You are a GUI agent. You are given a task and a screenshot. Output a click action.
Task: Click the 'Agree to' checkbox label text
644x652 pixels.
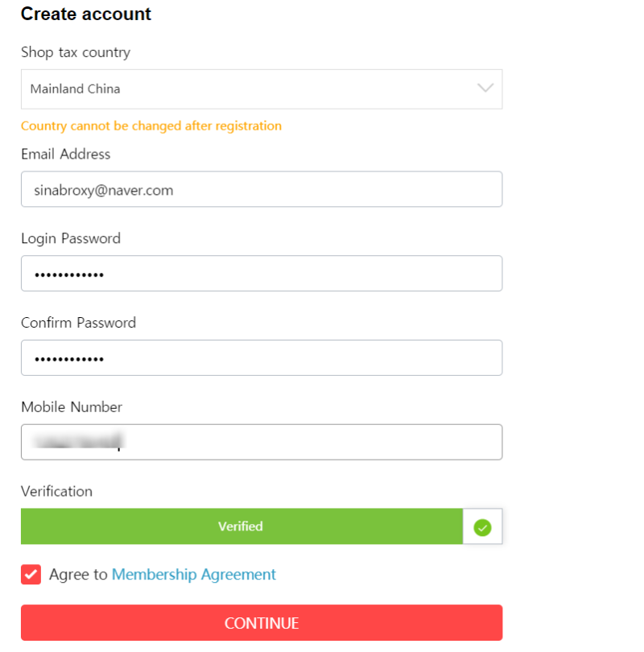[78, 574]
